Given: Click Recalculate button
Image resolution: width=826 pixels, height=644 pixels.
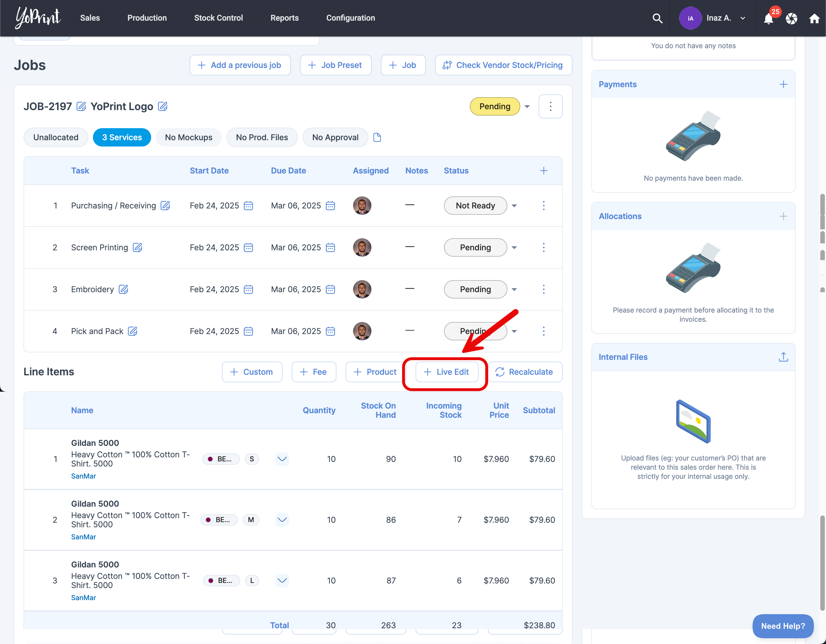Looking at the screenshot, I should click(x=525, y=372).
